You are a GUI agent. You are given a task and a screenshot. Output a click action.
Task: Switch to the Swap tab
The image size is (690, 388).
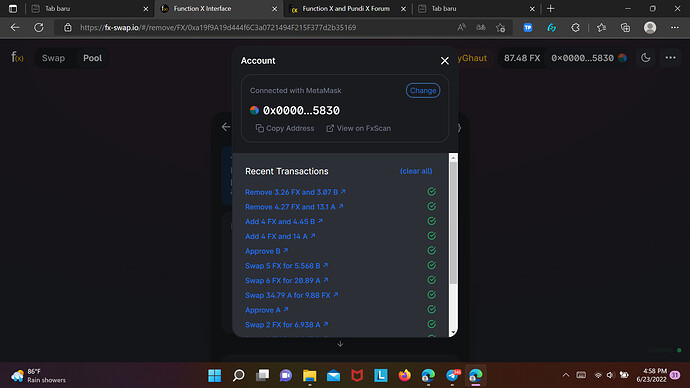53,58
